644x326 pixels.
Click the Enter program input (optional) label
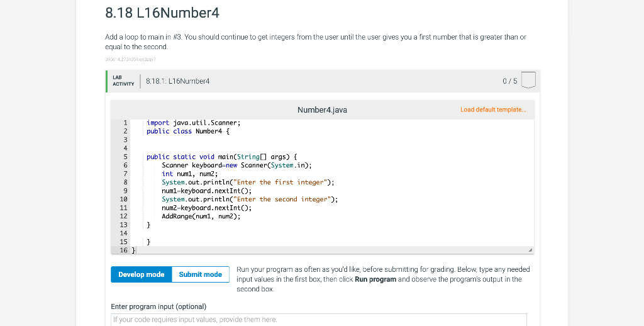tap(158, 306)
